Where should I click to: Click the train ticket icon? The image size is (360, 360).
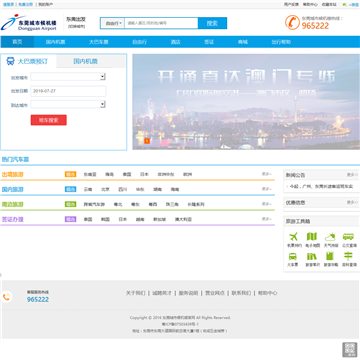click(293, 256)
